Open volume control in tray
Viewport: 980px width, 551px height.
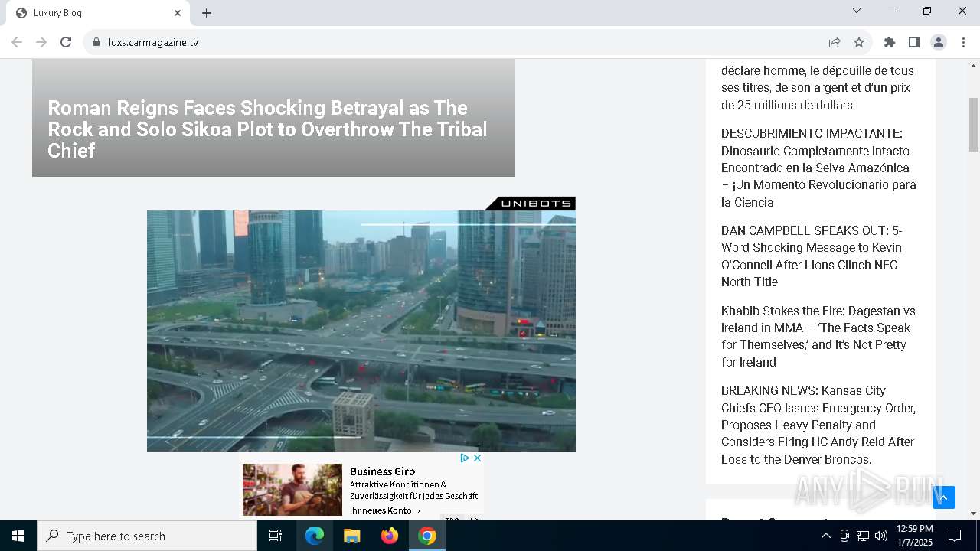click(881, 536)
